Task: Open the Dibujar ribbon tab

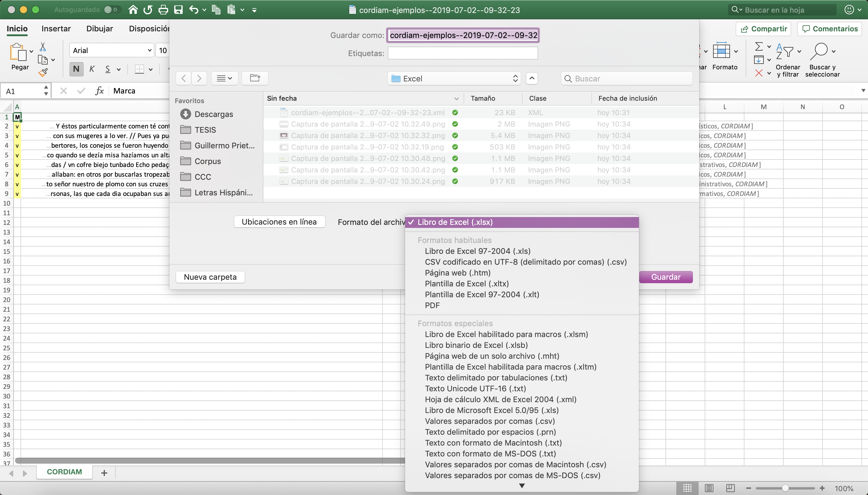Action: pyautogui.click(x=99, y=29)
